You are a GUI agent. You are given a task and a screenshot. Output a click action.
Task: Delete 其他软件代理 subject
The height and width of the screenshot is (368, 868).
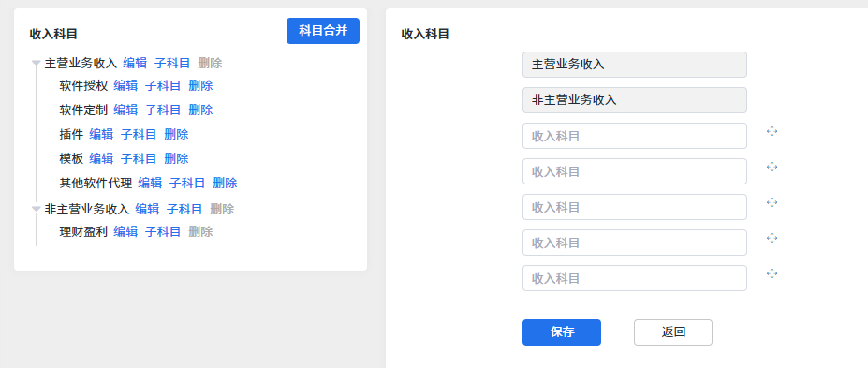point(225,184)
